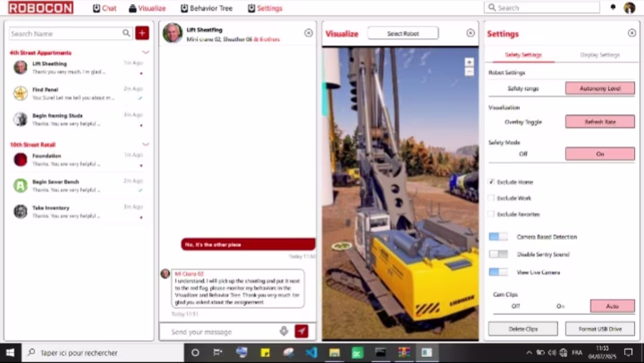644x363 pixels.
Task: Click the '& 6 others' participants link
Action: [x=267, y=39]
